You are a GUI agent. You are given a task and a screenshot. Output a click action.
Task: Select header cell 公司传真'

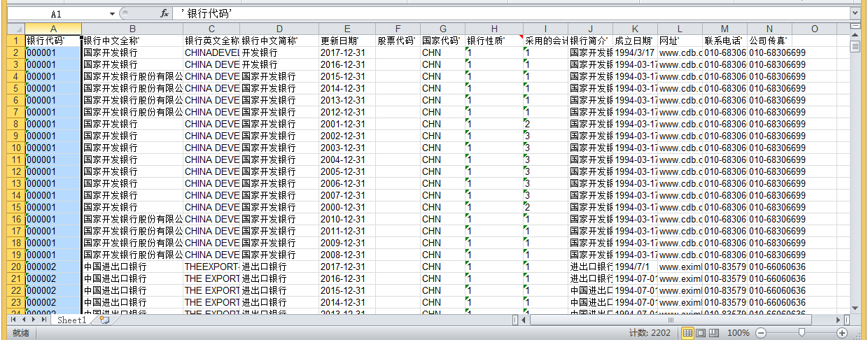[x=769, y=41]
